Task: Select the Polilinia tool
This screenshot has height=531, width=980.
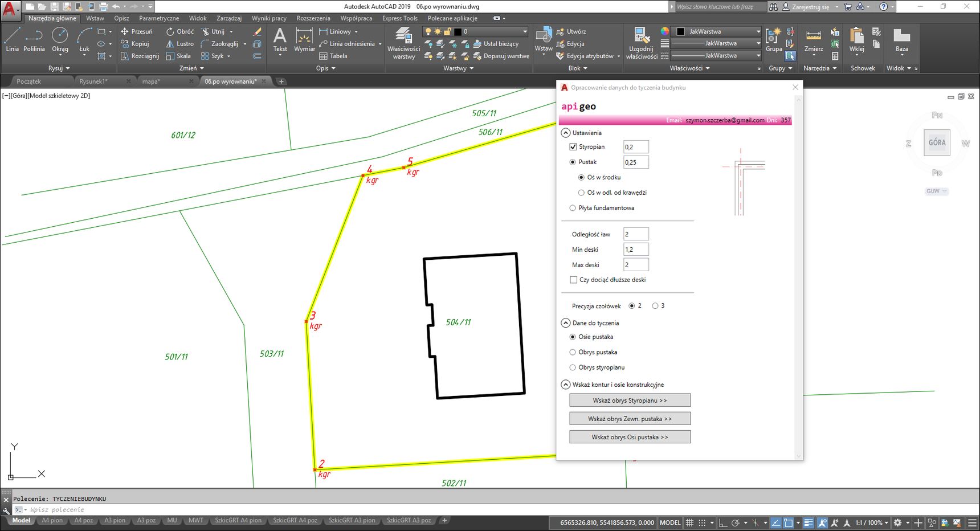Action: click(34, 40)
